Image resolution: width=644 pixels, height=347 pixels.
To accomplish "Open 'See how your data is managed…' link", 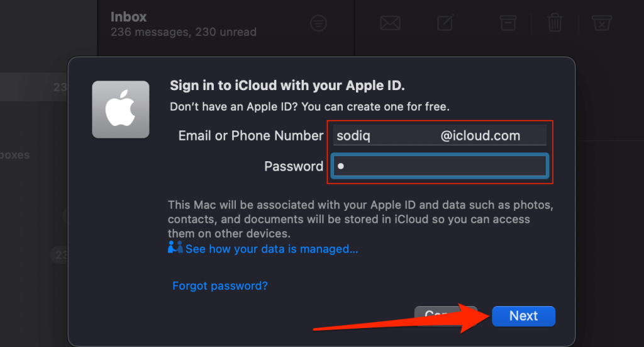I will coord(272,249).
